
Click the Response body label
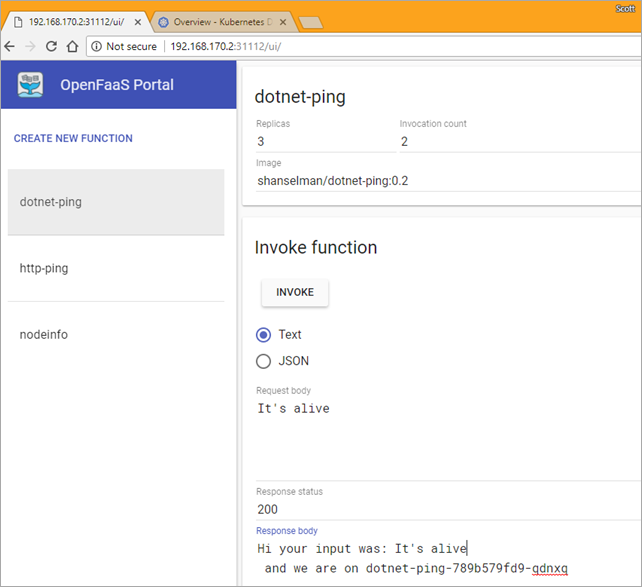[x=287, y=531]
